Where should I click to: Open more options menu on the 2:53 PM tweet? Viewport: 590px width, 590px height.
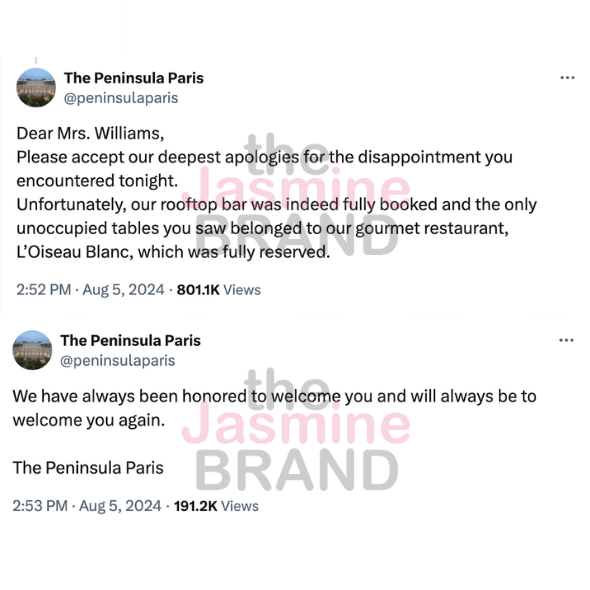click(x=566, y=341)
